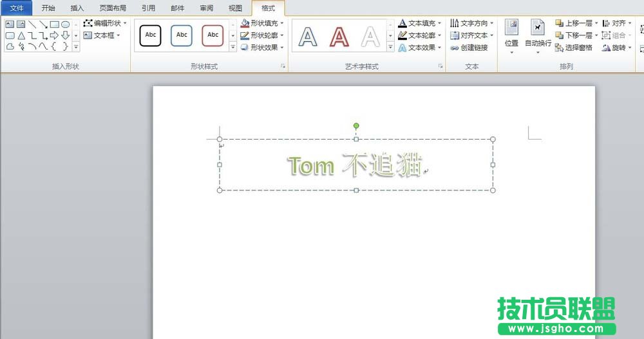The image size is (644, 339).
Task: Apply the black outline Abc shape style
Action: pyautogui.click(x=150, y=35)
